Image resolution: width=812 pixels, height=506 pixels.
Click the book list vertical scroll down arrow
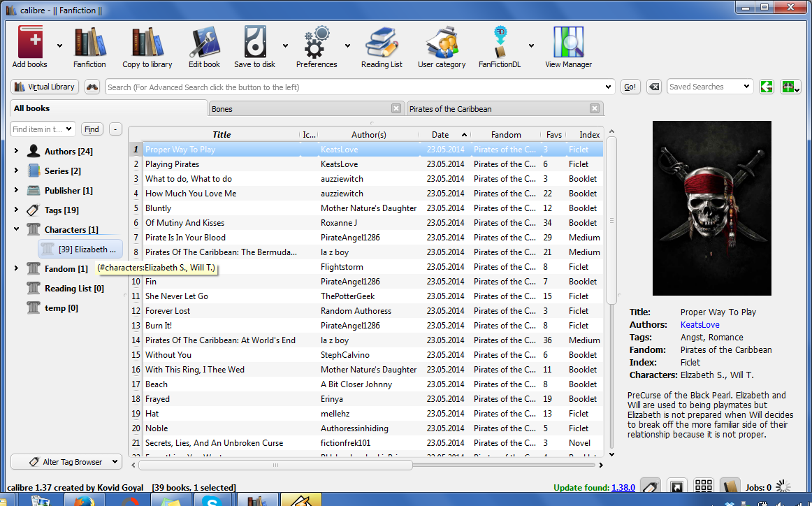point(611,455)
